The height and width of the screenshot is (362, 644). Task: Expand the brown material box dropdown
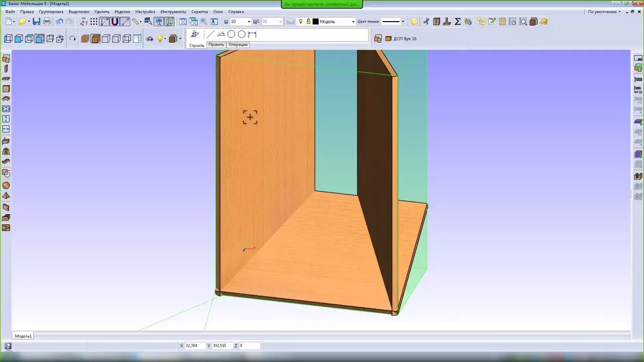(x=180, y=39)
